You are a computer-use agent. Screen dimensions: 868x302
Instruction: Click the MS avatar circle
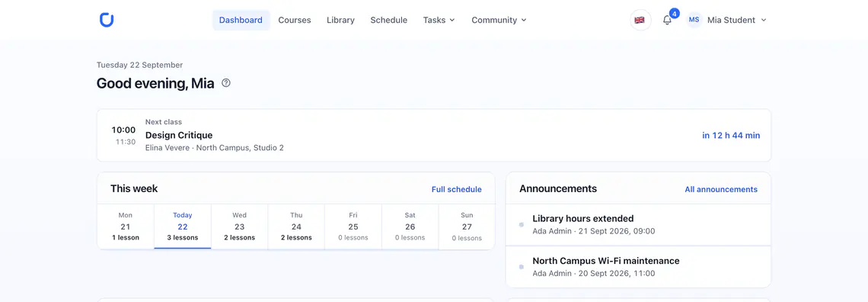click(694, 20)
